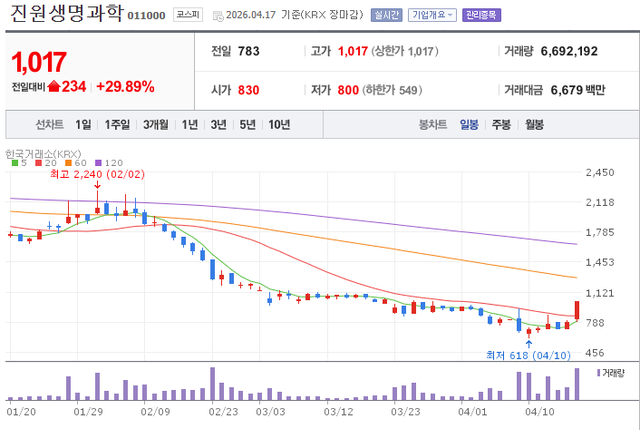Image resolution: width=640 pixels, height=430 pixels.
Task: Display the 5년 chart range
Action: coord(247,125)
